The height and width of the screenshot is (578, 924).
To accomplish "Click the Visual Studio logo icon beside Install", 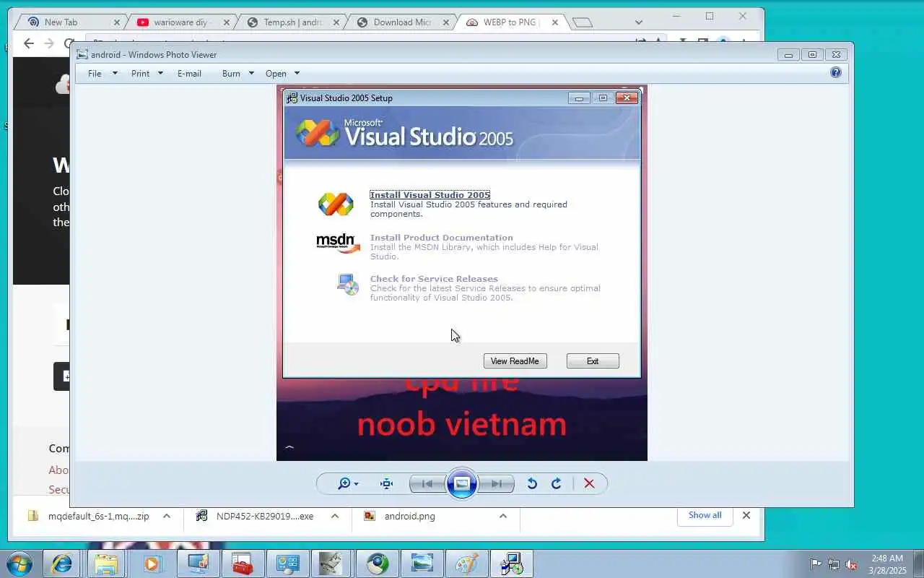I will pyautogui.click(x=336, y=204).
